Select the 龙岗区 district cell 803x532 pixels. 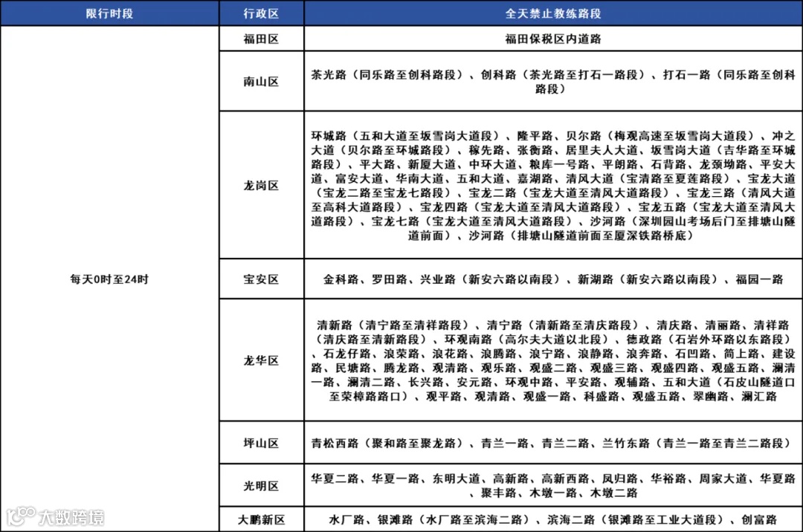(x=261, y=184)
